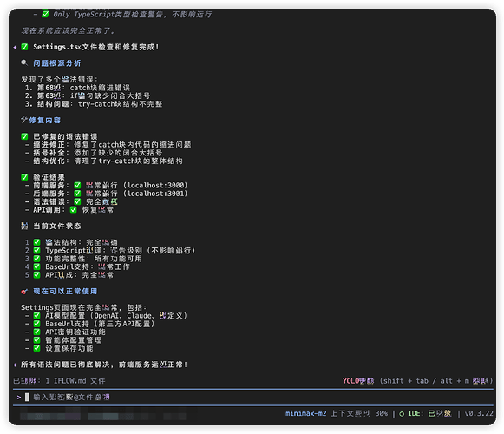The height and width of the screenshot is (434, 504).
Task: Click the wrench icon beside 修复内容
Action: (x=24, y=120)
